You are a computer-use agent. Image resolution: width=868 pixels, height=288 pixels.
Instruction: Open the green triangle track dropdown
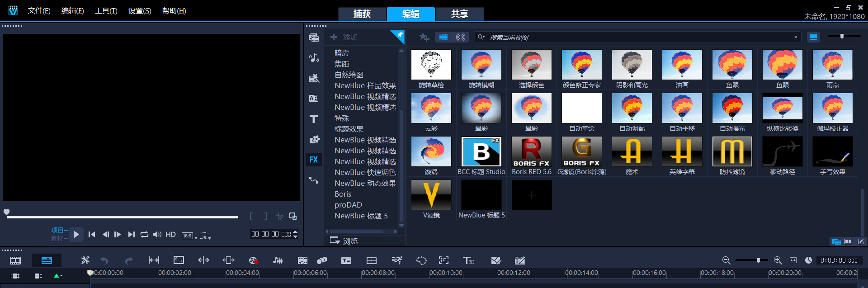(x=58, y=276)
